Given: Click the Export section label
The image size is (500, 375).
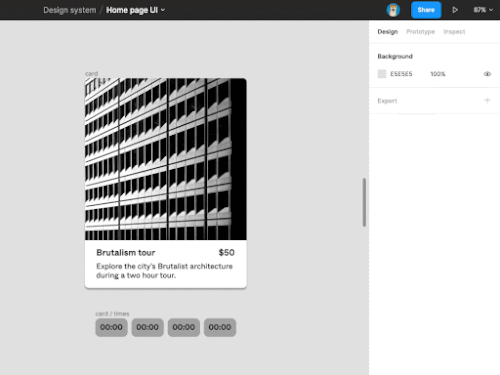Looking at the screenshot, I should click(387, 101).
